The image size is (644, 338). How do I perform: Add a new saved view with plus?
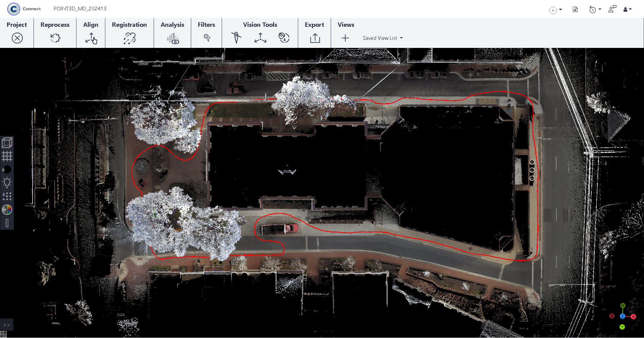(x=345, y=38)
